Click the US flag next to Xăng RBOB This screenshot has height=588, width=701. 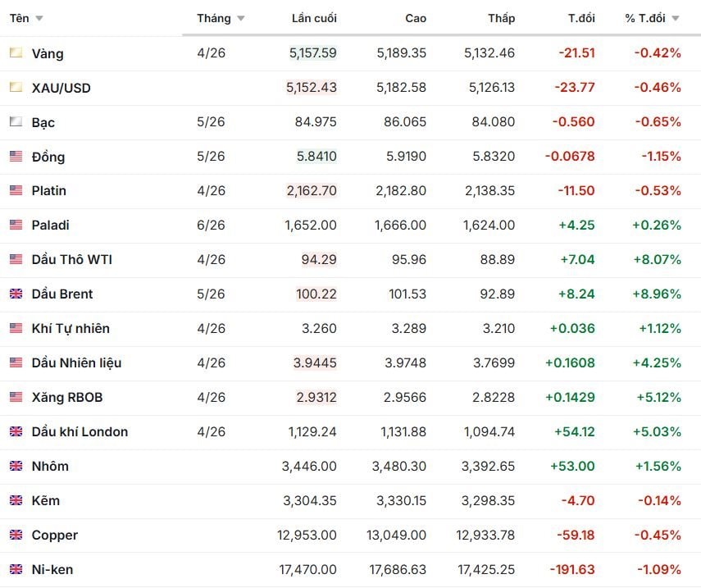(x=16, y=397)
